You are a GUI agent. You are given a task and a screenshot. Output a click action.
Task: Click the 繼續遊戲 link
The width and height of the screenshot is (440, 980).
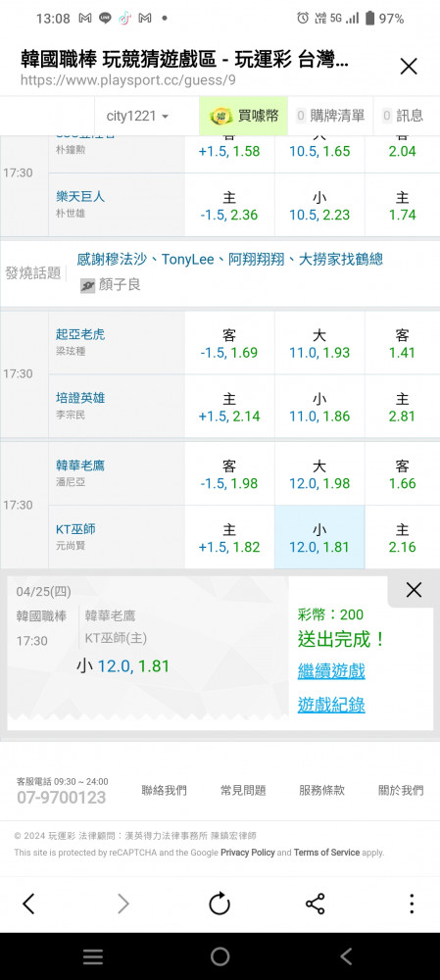pyautogui.click(x=331, y=672)
